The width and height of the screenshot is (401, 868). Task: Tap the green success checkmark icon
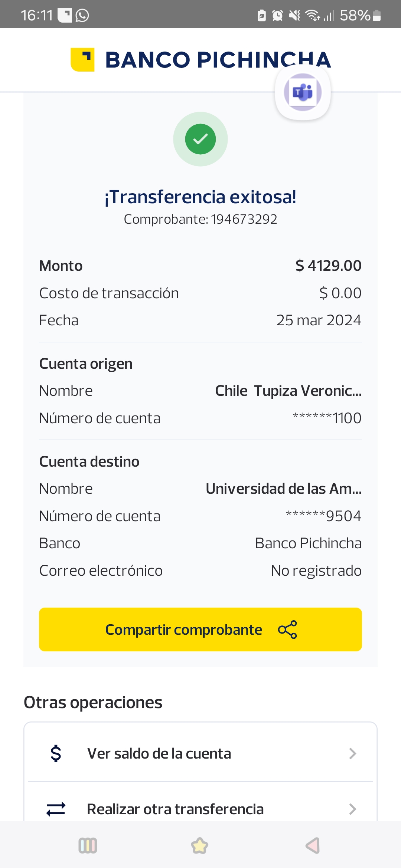pos(200,139)
